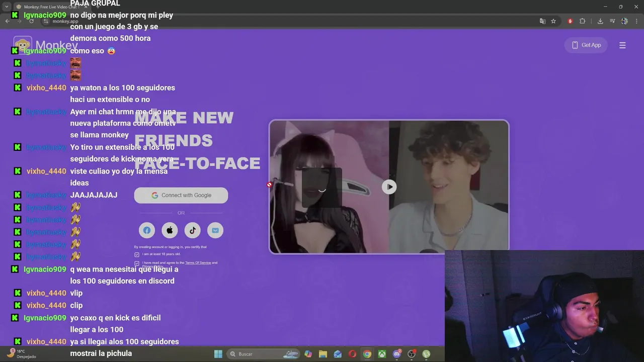Viewport: 644px width, 362px height.
Task: Sign in with the Facebook icon
Action: tap(147, 230)
